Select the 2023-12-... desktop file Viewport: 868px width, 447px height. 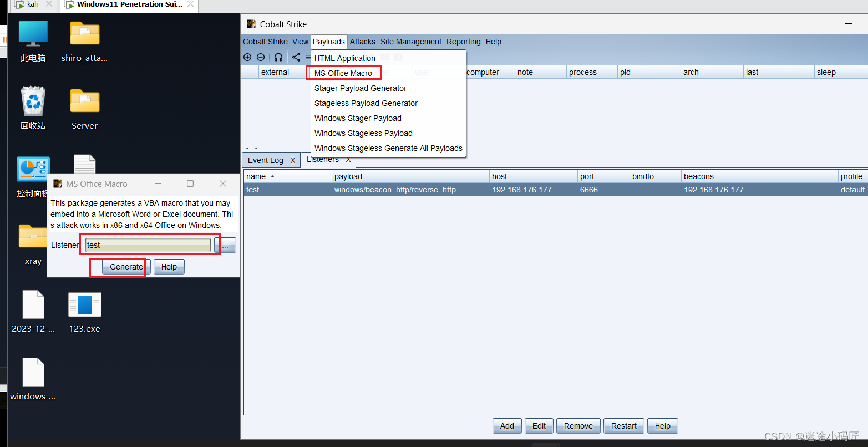pyautogui.click(x=33, y=312)
